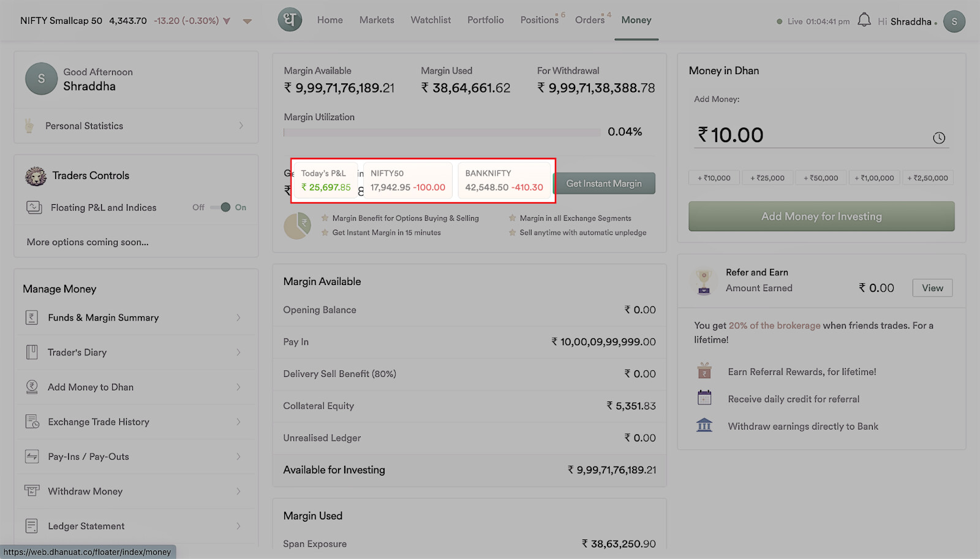Viewport: 980px width, 559px height.
Task: Click the greeting avatar S in sidebar
Action: click(42, 78)
